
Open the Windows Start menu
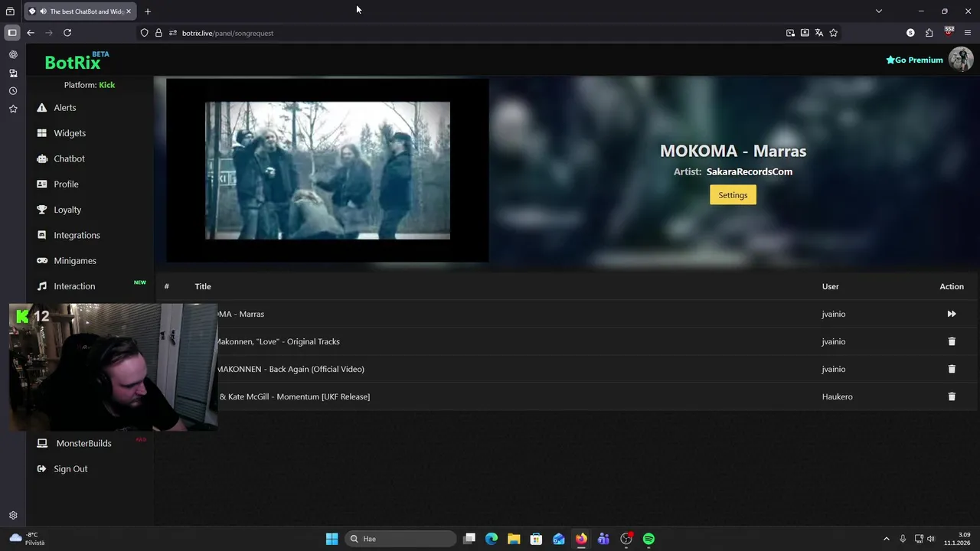pyautogui.click(x=332, y=539)
